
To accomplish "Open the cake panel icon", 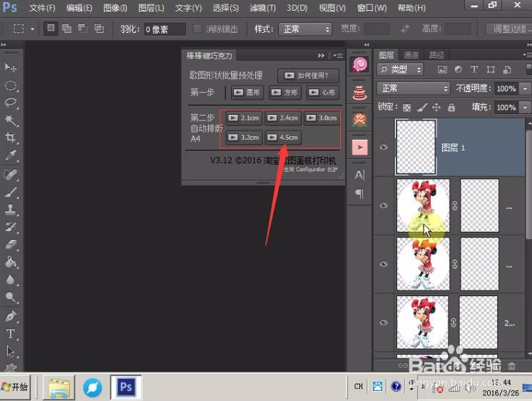I will tap(359, 92).
